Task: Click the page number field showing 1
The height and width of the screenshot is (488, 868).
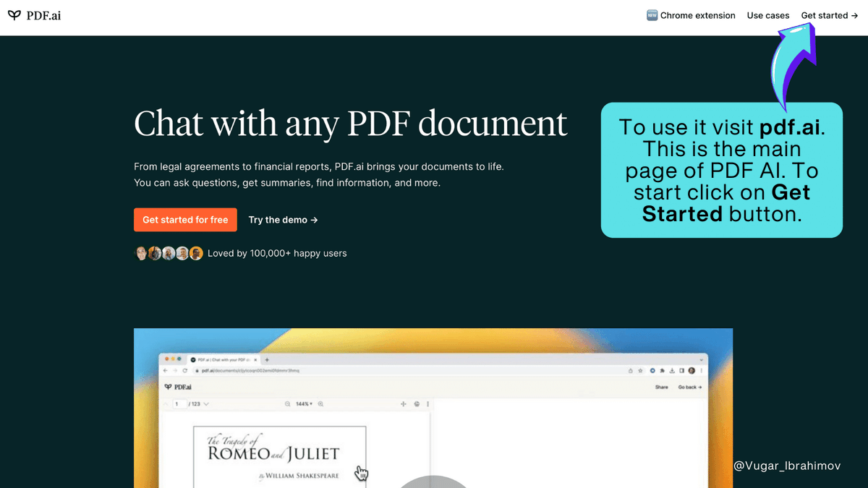Action: pyautogui.click(x=179, y=404)
